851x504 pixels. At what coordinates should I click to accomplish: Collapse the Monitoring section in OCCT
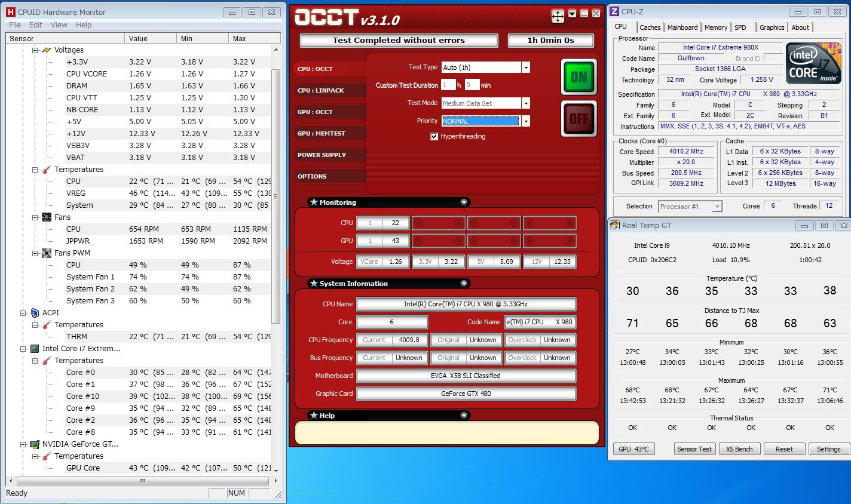click(464, 202)
